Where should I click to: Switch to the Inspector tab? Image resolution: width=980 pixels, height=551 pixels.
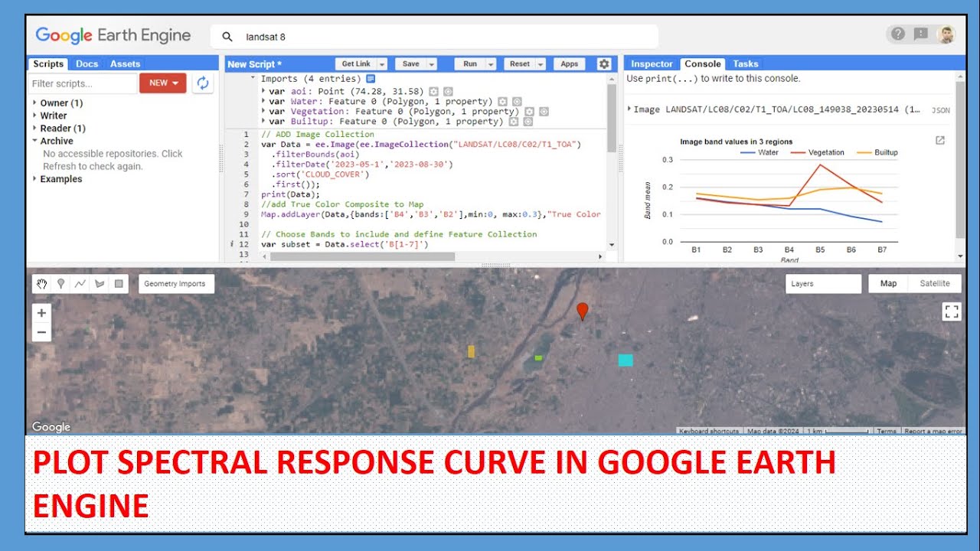click(x=652, y=64)
